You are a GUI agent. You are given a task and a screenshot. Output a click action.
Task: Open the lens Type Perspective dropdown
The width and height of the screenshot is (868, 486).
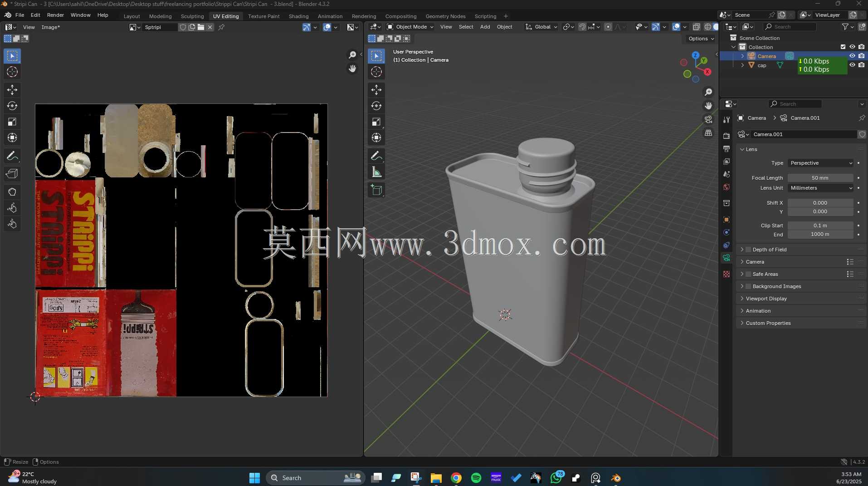[x=821, y=163]
